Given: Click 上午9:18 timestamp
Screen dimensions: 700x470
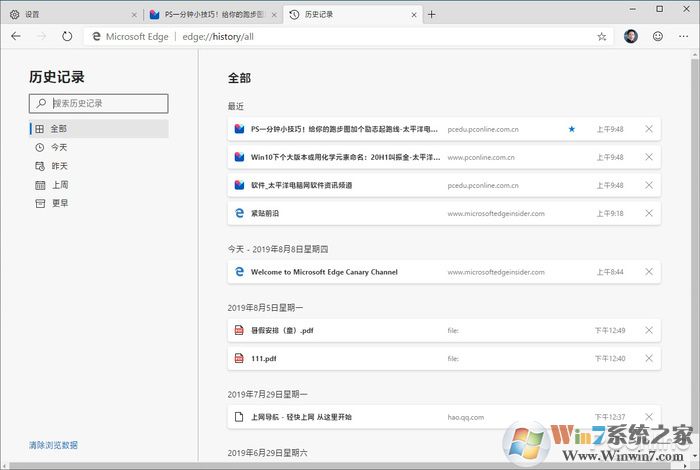Looking at the screenshot, I should (x=610, y=213).
